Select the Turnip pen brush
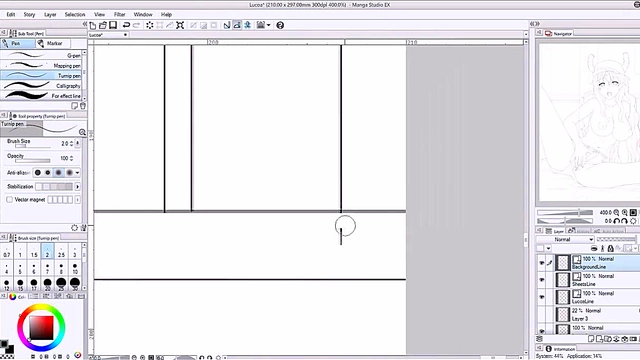Screen dimensions: 640x360 [x=41, y=76]
